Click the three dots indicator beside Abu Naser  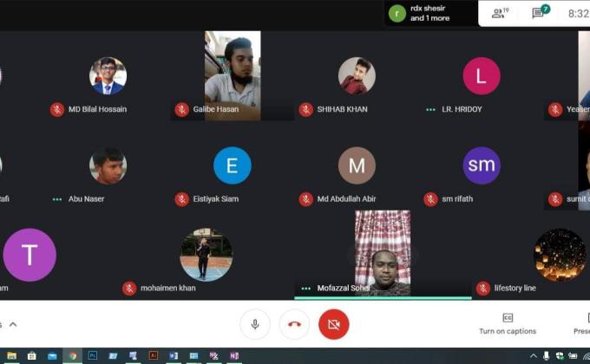(57, 198)
